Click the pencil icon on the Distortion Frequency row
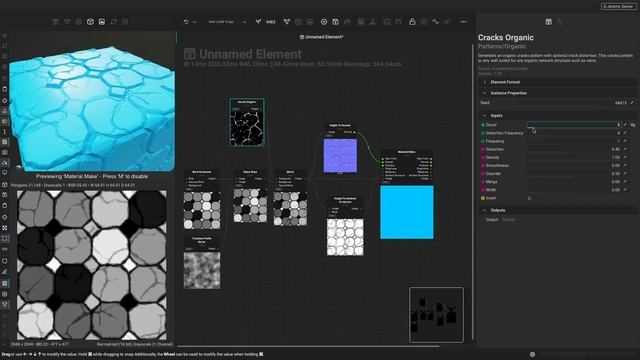This screenshot has width=640, height=360. tap(625, 133)
